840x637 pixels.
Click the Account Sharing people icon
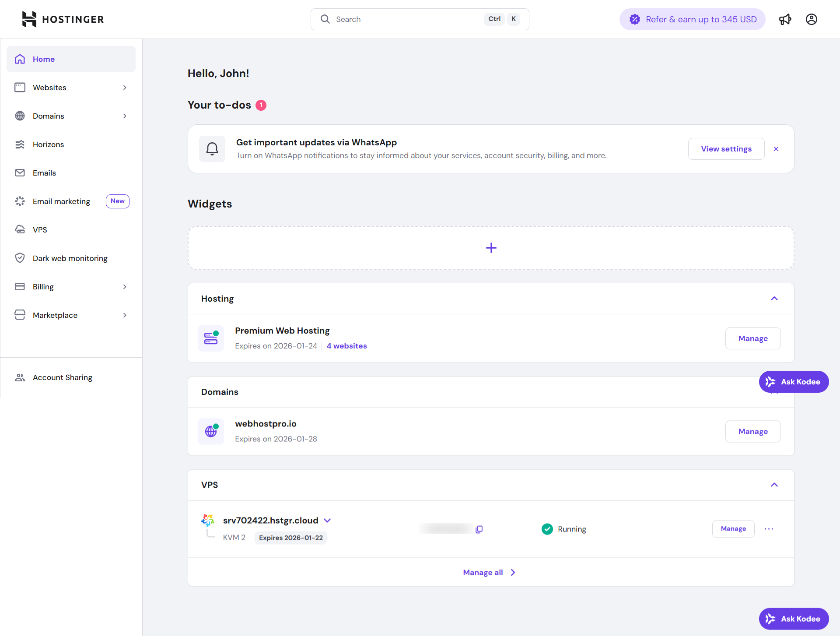point(20,377)
